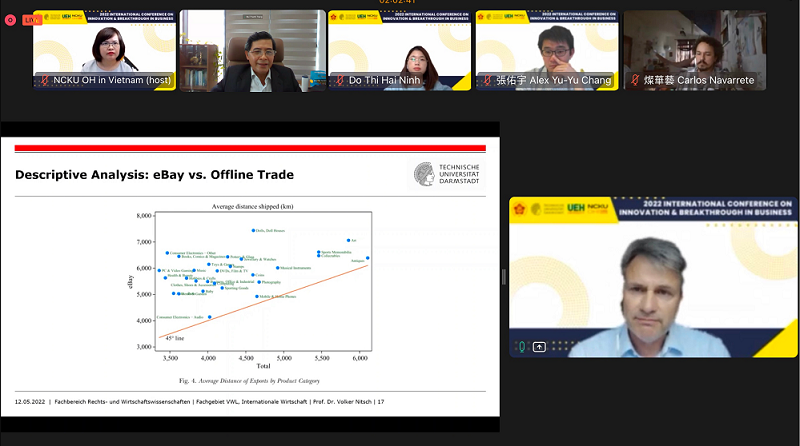Click green microphone icon in speaker video
The width and height of the screenshot is (800, 446).
(521, 347)
